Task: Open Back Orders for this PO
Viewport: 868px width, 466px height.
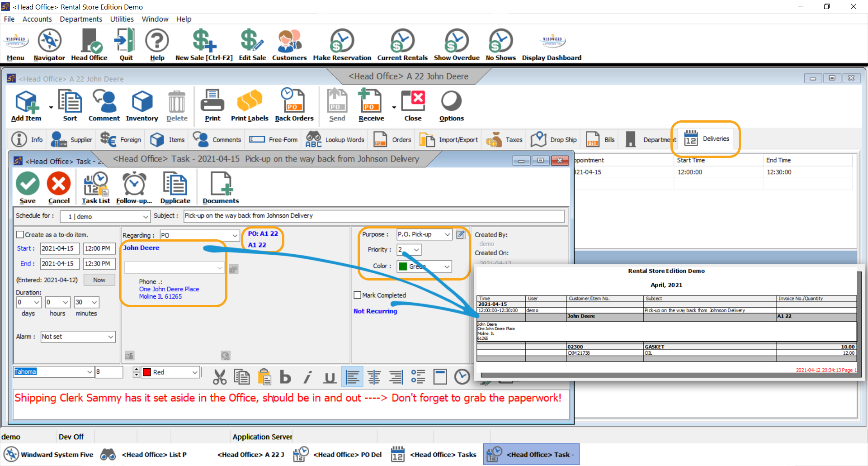Action: coord(293,105)
